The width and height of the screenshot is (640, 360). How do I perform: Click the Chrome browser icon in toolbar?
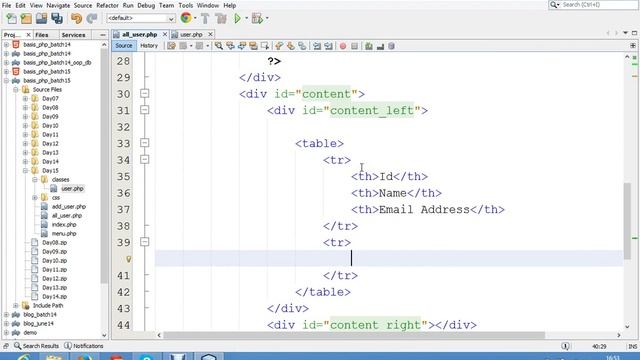[x=186, y=18]
